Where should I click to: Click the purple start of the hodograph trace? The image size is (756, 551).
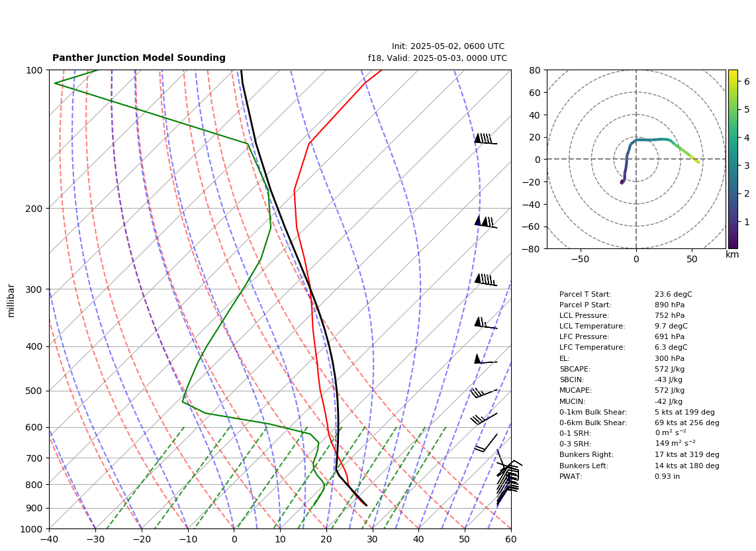[622, 182]
